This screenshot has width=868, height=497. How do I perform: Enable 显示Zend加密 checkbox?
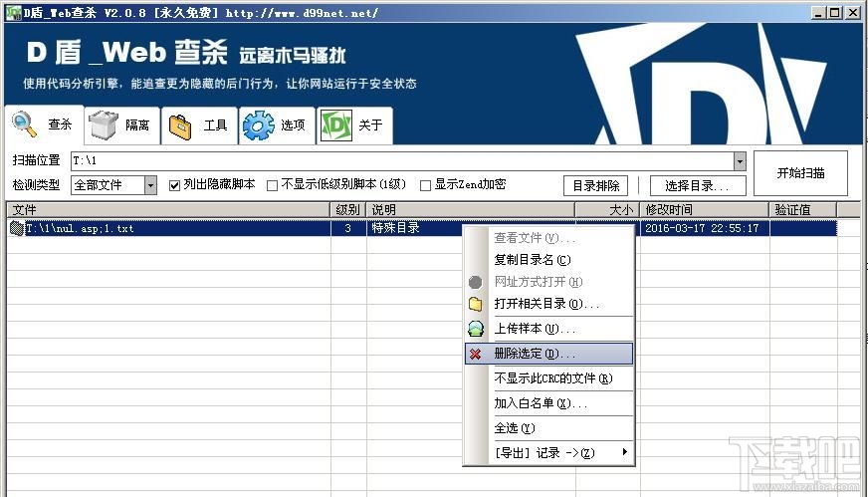(425, 185)
